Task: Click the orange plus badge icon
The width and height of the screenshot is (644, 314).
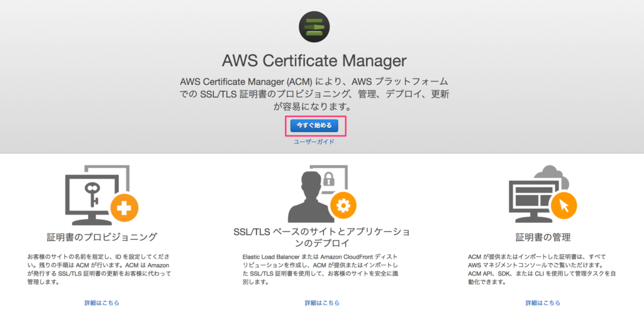Action: click(125, 209)
